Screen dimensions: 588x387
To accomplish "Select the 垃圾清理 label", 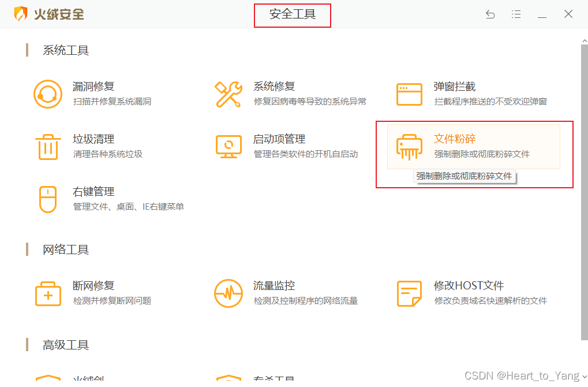I will click(93, 139).
